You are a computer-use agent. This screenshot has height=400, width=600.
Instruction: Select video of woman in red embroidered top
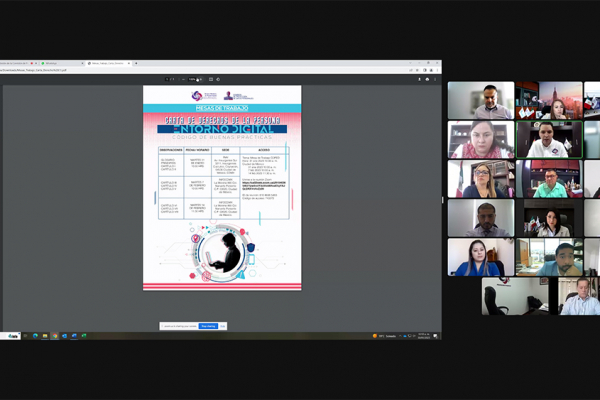click(481, 140)
